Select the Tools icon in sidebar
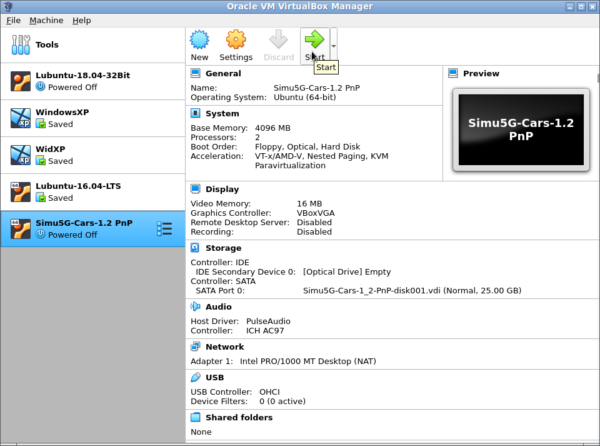Image resolution: width=600 pixels, height=446 pixels. pyautogui.click(x=21, y=45)
